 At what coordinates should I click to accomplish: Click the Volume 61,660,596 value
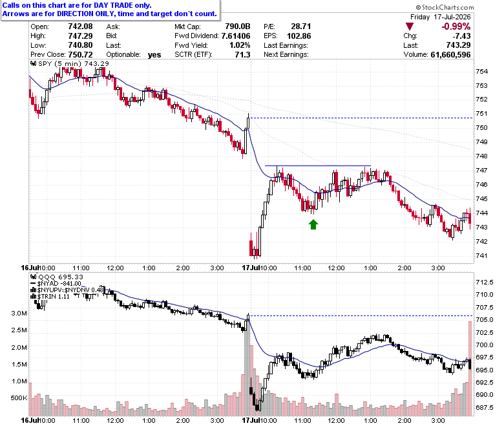tap(450, 55)
